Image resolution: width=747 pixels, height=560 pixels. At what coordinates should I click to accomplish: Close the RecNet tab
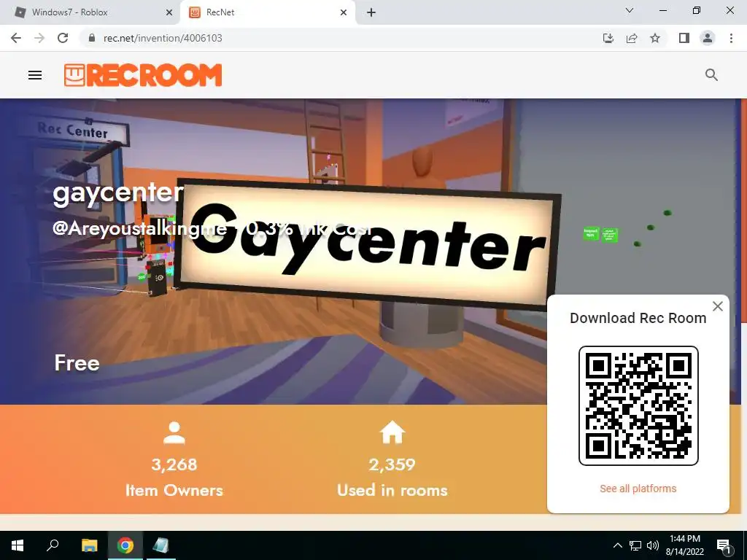tap(344, 13)
